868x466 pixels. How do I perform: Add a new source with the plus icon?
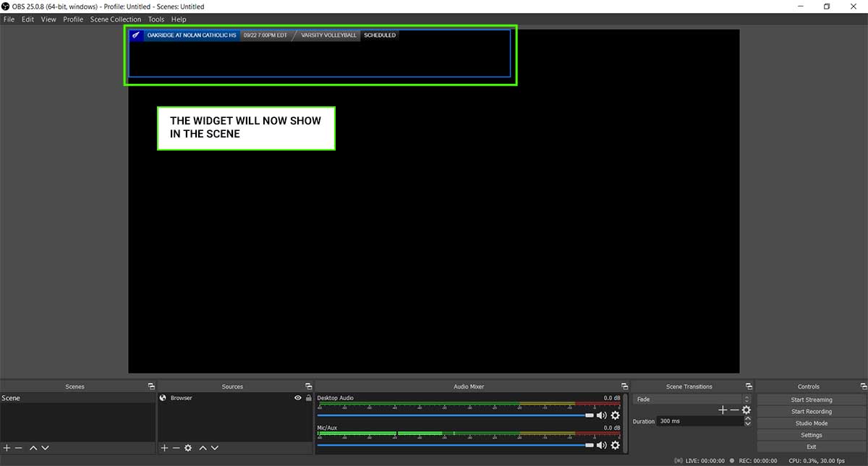click(164, 448)
